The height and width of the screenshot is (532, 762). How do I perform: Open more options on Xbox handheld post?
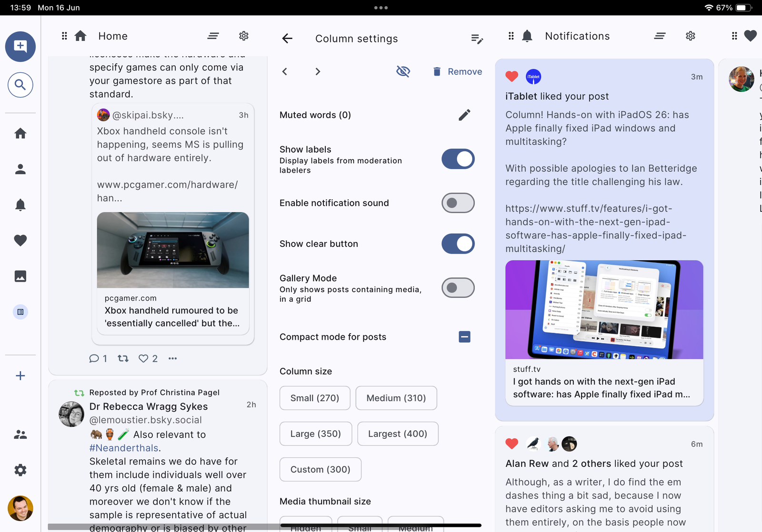click(x=172, y=358)
